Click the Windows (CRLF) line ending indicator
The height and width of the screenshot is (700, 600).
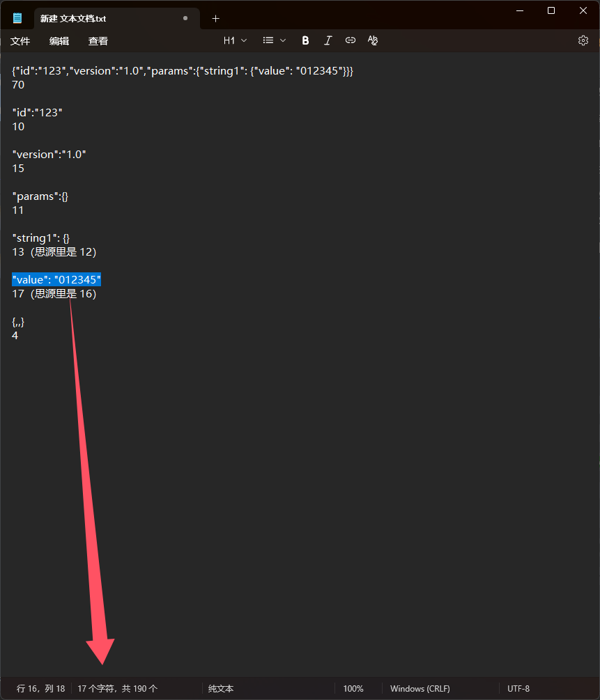pos(420,688)
